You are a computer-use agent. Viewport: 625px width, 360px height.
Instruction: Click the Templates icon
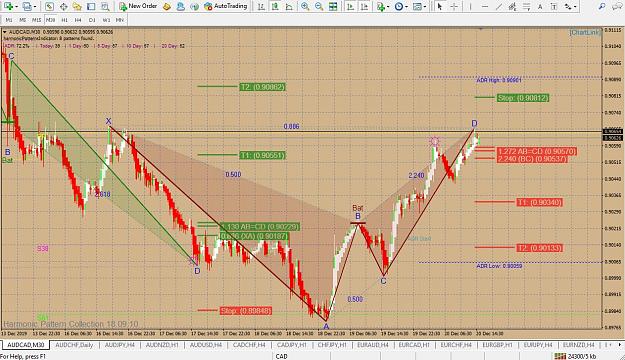tap(417, 6)
